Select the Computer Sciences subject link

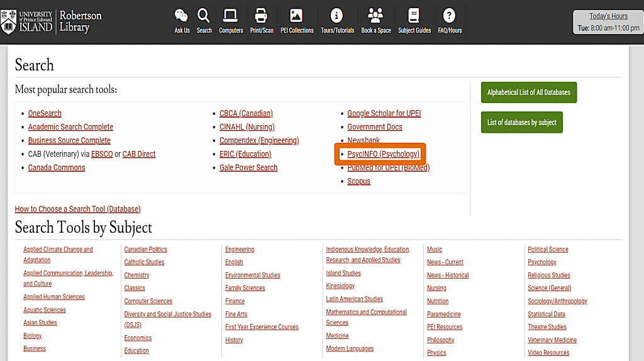(x=148, y=301)
